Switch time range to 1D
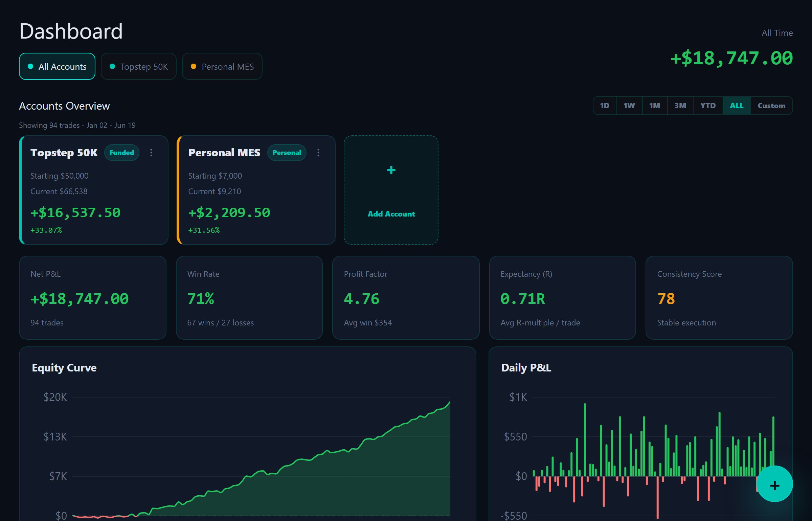 (x=605, y=106)
